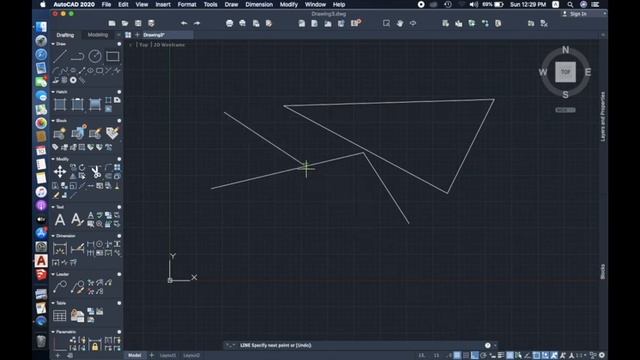
Task: Insert a Table from Table panel
Action: click(x=60, y=315)
